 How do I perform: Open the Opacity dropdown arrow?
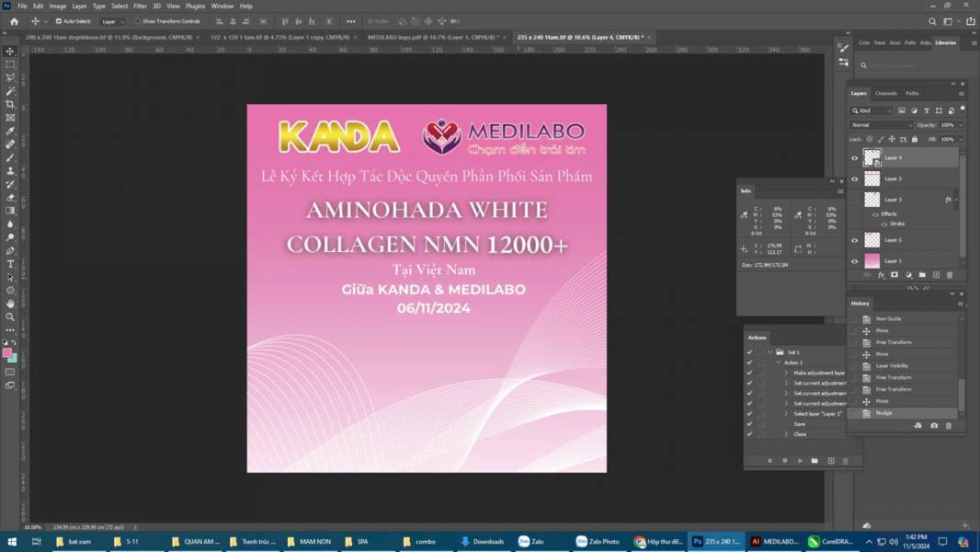pyautogui.click(x=961, y=125)
